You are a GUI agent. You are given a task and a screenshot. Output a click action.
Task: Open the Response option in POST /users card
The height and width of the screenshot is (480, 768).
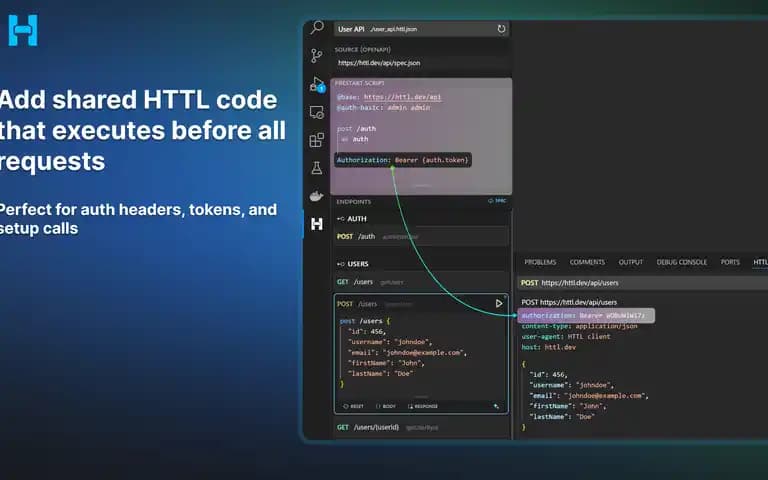click(x=423, y=406)
